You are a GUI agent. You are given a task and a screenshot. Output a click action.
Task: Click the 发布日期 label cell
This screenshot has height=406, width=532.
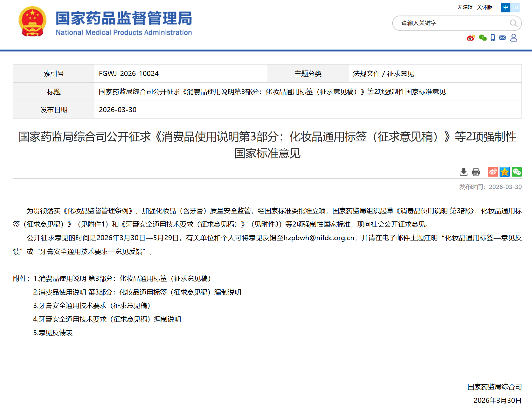tap(54, 110)
